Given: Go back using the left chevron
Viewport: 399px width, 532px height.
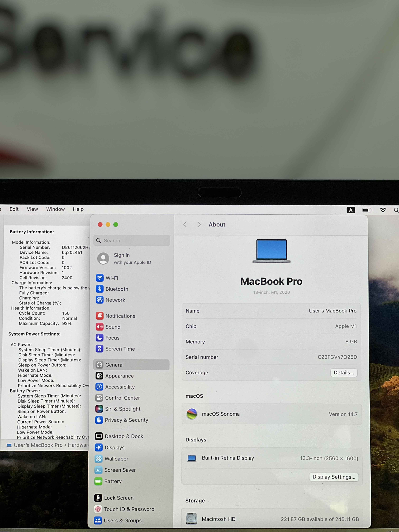Looking at the screenshot, I should [185, 224].
